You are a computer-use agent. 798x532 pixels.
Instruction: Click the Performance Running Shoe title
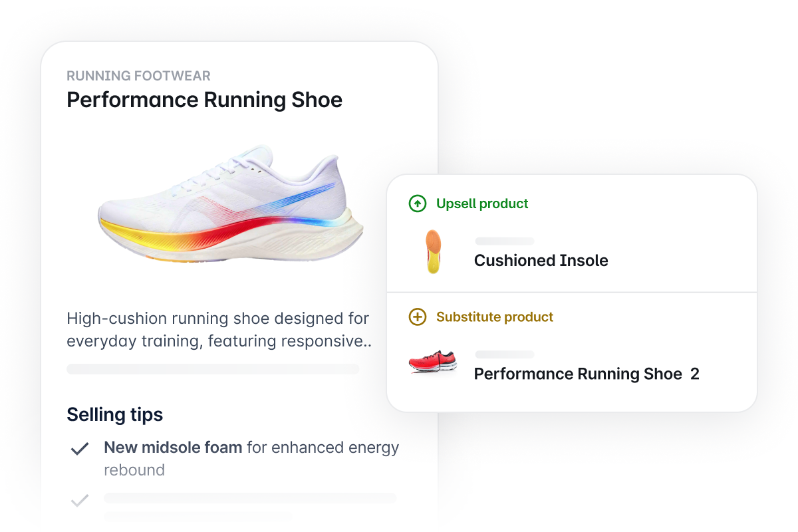204,100
